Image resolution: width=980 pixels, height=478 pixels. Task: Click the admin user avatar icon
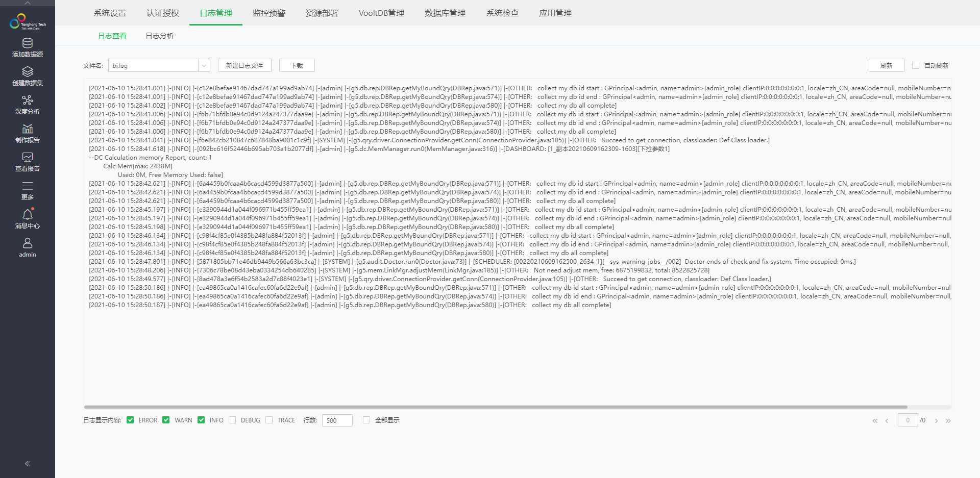(x=27, y=244)
